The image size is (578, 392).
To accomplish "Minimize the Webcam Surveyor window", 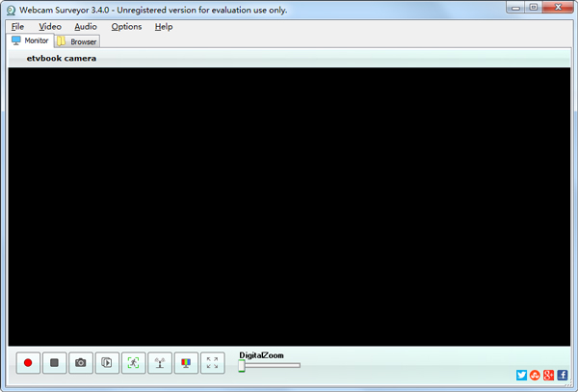I will (515, 8).
